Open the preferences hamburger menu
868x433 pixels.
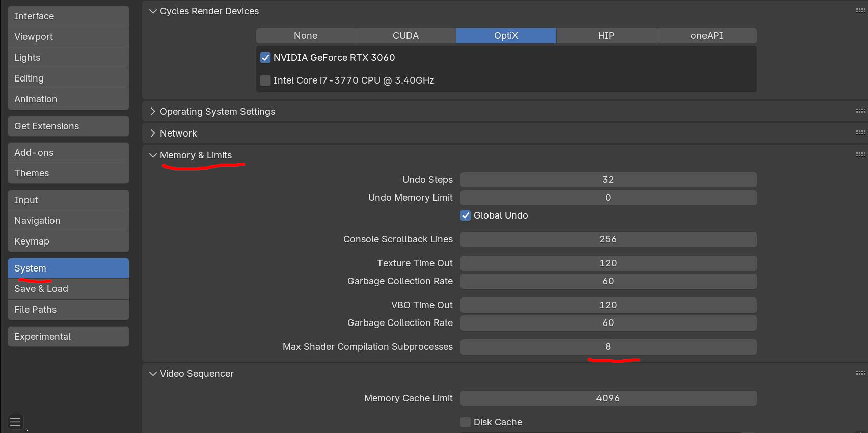coord(15,422)
